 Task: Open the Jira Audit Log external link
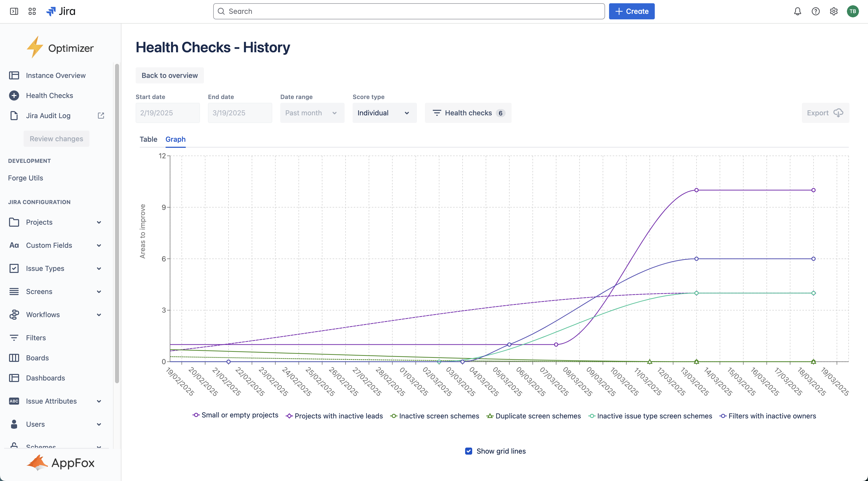tap(101, 115)
